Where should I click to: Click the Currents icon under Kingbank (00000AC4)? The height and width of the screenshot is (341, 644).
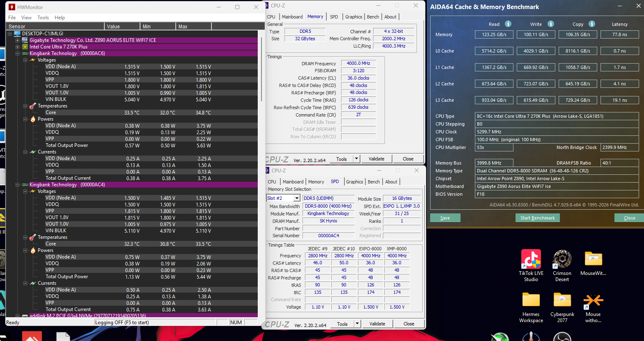coord(33,283)
